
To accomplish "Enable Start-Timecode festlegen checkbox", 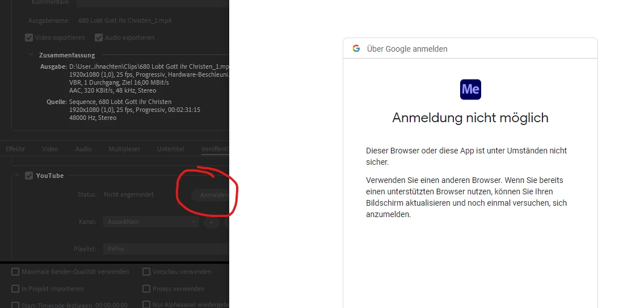I will click(15, 305).
